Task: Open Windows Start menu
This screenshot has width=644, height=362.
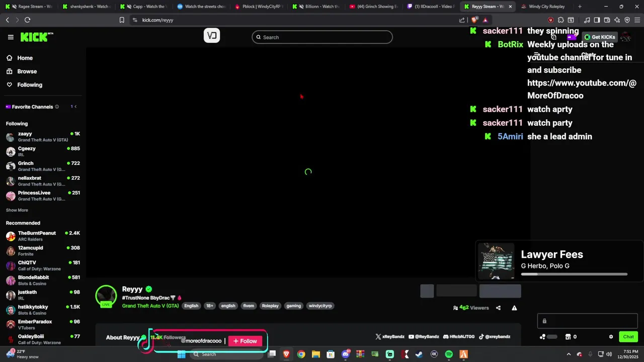Action: tap(181, 354)
